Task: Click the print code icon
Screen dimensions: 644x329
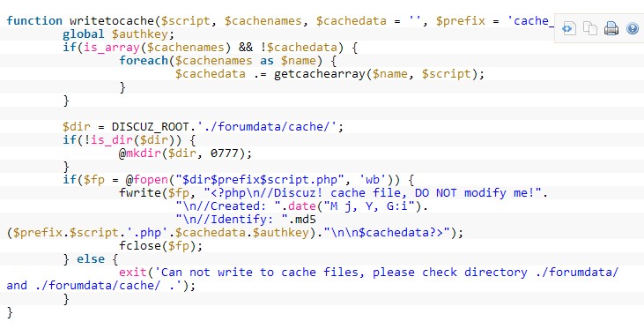Action: click(611, 28)
